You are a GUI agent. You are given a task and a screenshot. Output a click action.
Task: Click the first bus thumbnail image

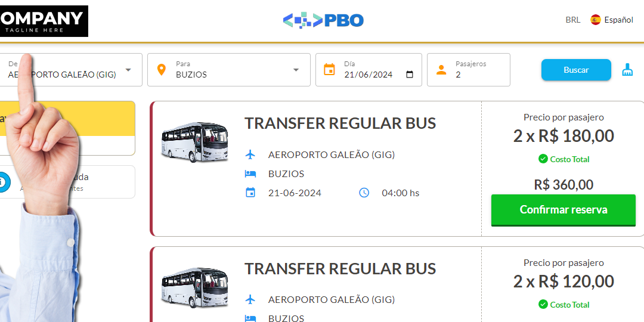point(194,143)
